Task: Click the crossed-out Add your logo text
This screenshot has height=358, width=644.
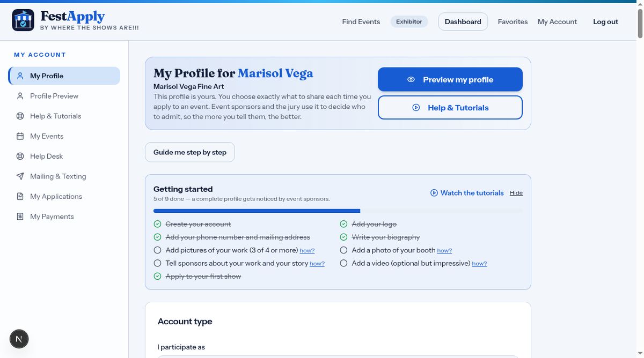Action: click(x=374, y=224)
